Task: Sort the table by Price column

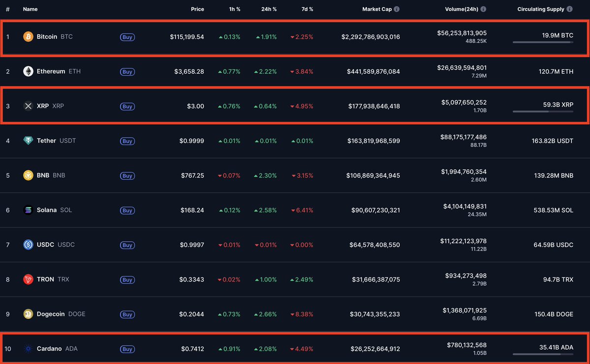Action: pos(197,9)
